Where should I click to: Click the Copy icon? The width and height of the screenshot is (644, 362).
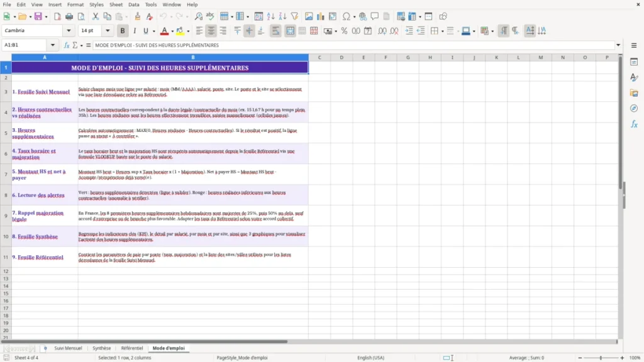[107, 16]
